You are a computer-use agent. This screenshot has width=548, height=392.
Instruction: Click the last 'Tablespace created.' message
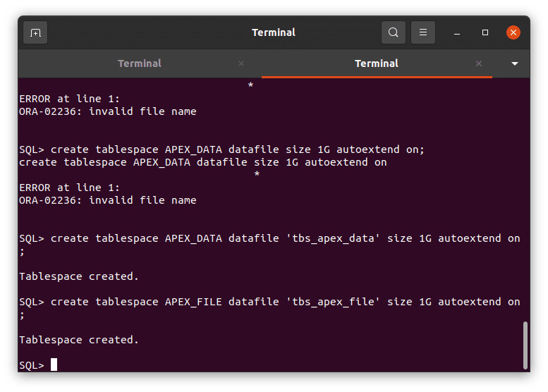click(x=79, y=340)
